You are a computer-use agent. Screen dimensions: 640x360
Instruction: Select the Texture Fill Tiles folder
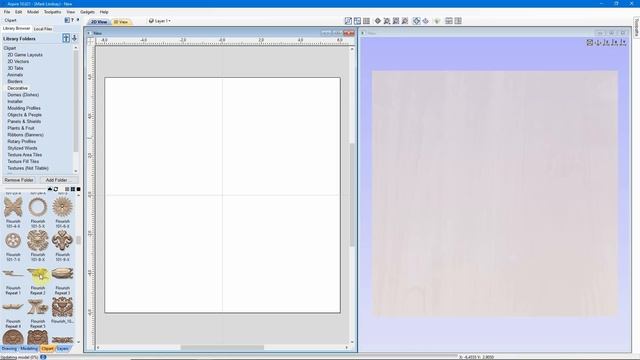23,161
